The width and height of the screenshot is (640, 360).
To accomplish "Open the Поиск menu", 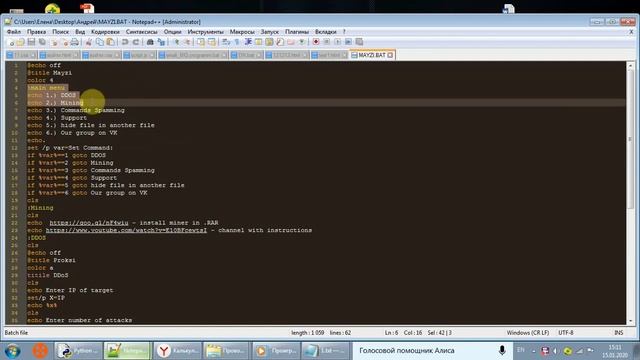I will coord(60,31).
